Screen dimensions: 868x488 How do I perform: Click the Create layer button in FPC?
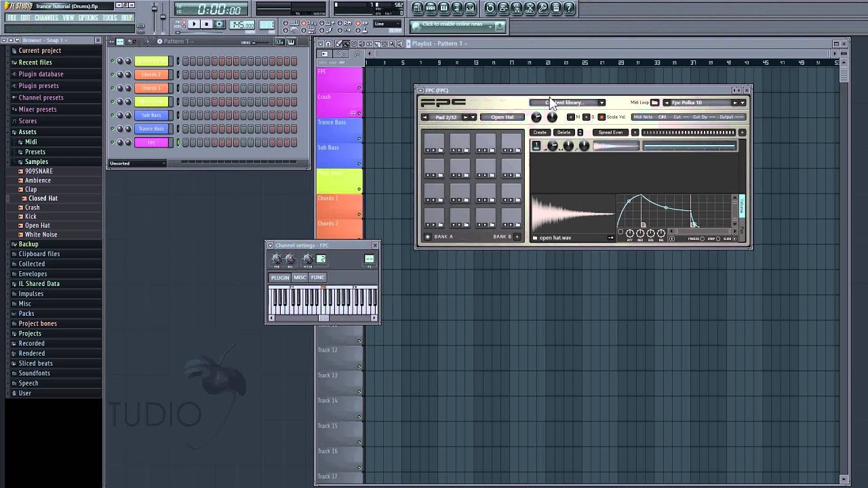540,132
